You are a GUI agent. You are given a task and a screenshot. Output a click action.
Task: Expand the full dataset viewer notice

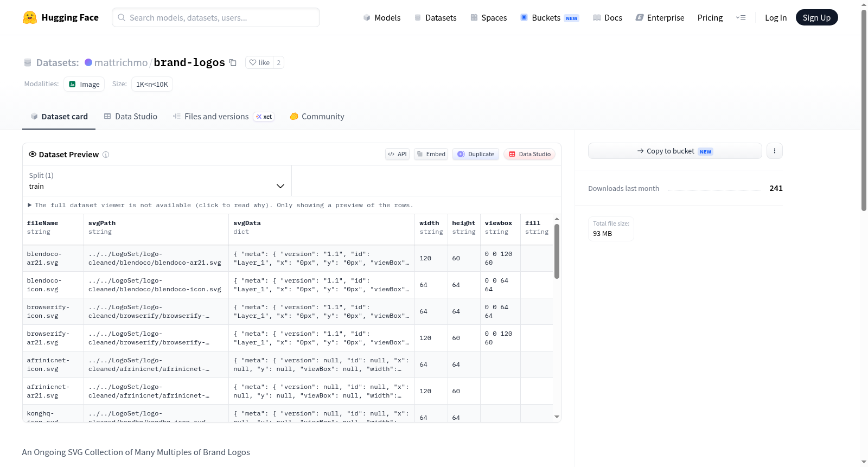click(220, 205)
